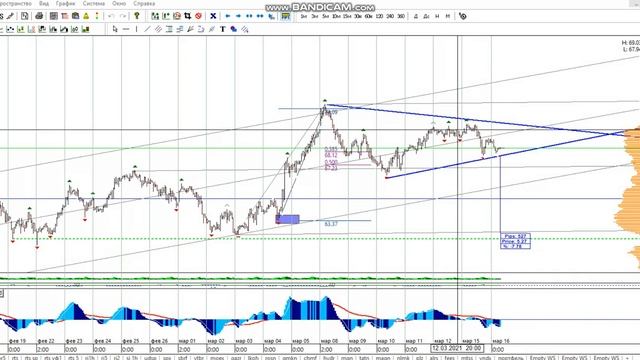Select the blue shapes drawing tool

tap(233, 29)
